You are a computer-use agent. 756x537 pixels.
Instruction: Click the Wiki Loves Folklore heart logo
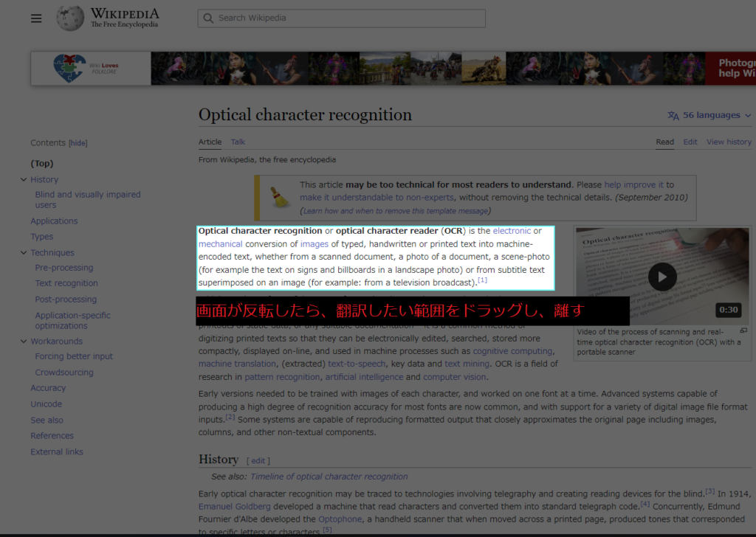(69, 68)
